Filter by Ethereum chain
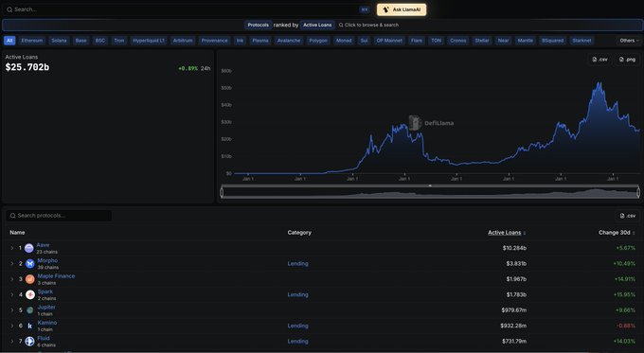Screen dimensions: 644x353 (32, 41)
